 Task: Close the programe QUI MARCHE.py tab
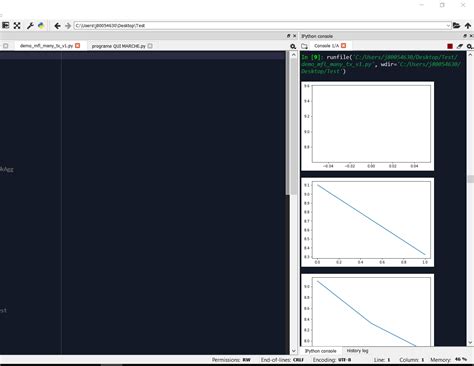(x=150, y=46)
